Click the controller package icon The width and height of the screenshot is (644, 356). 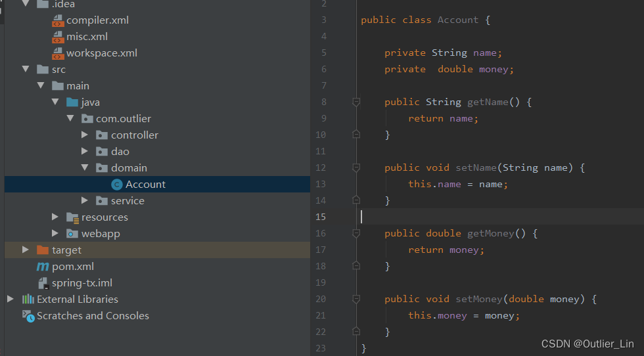tap(102, 135)
